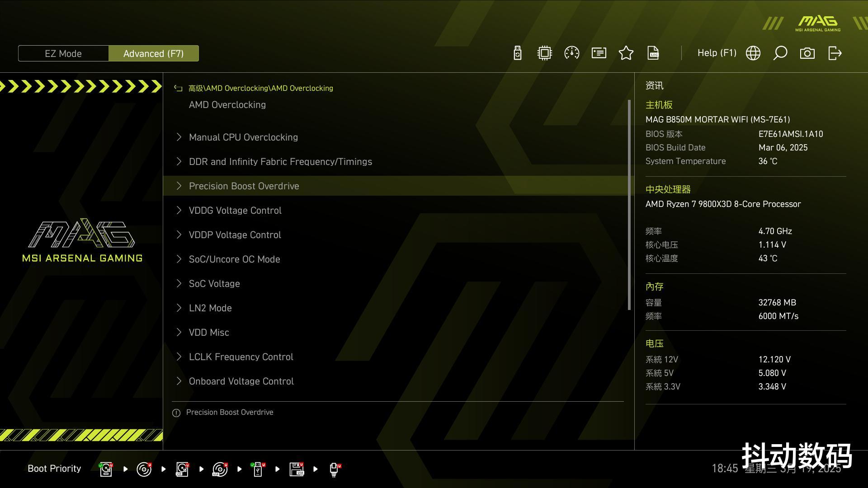Expand the VDDP Voltage Control chevron
Image resolution: width=868 pixels, height=488 pixels.
[x=179, y=235]
